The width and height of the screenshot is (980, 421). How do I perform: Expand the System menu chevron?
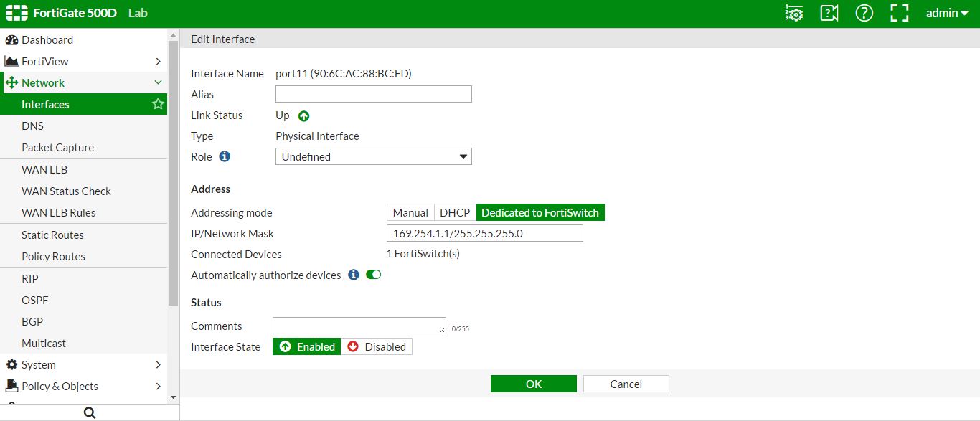(159, 365)
